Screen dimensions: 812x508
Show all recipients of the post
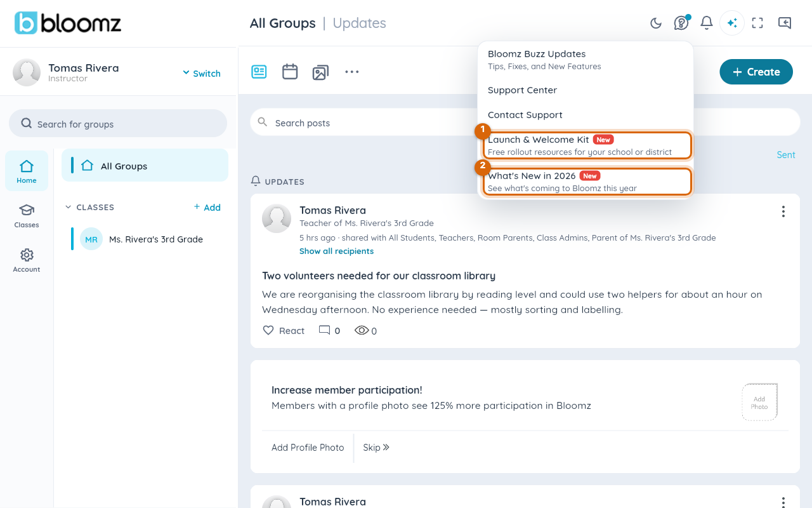click(x=336, y=251)
